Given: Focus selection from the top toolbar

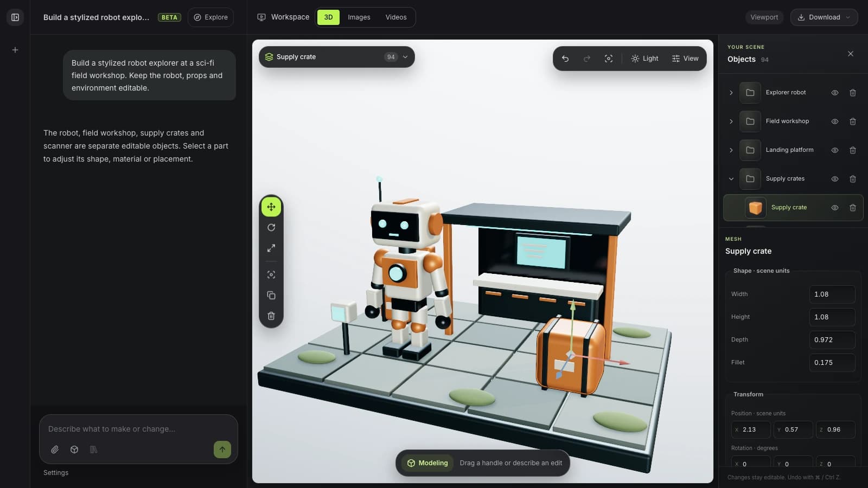Looking at the screenshot, I should point(609,59).
